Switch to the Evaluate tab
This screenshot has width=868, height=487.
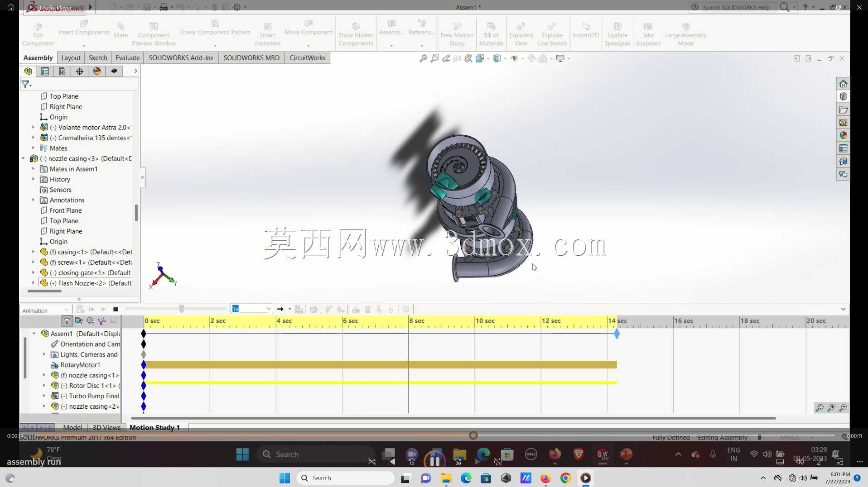127,58
